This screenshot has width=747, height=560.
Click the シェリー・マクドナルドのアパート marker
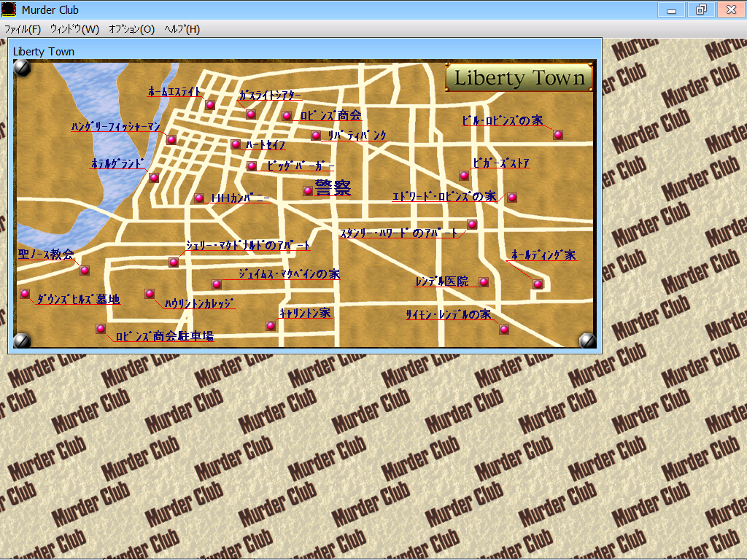click(174, 262)
